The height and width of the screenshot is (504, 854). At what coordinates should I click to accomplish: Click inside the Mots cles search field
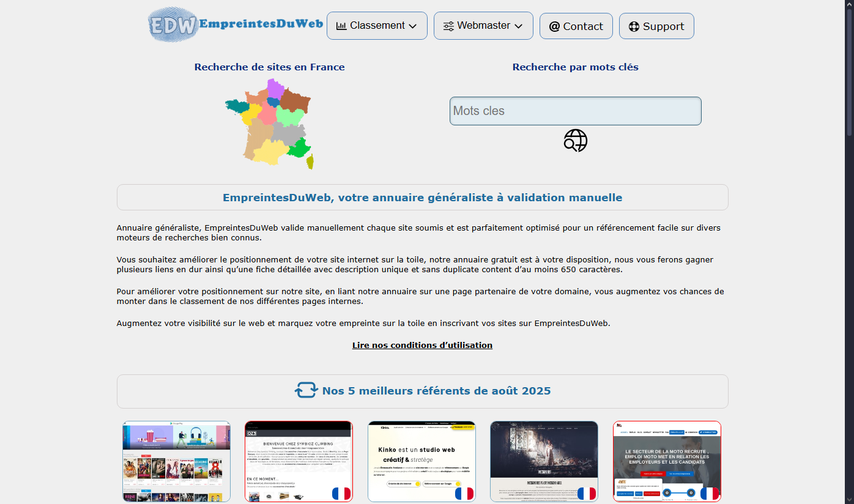coord(575,111)
